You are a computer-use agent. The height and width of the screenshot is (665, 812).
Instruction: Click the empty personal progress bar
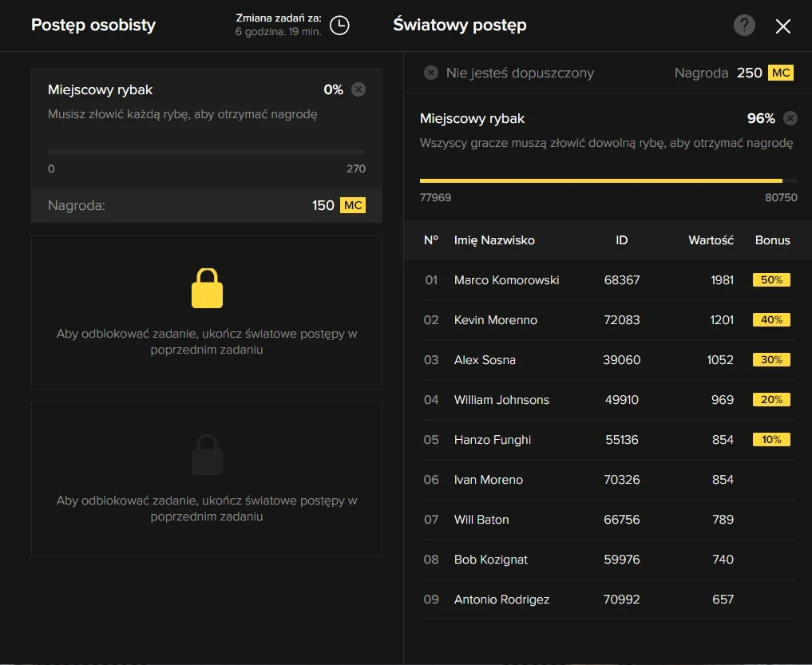click(x=207, y=152)
